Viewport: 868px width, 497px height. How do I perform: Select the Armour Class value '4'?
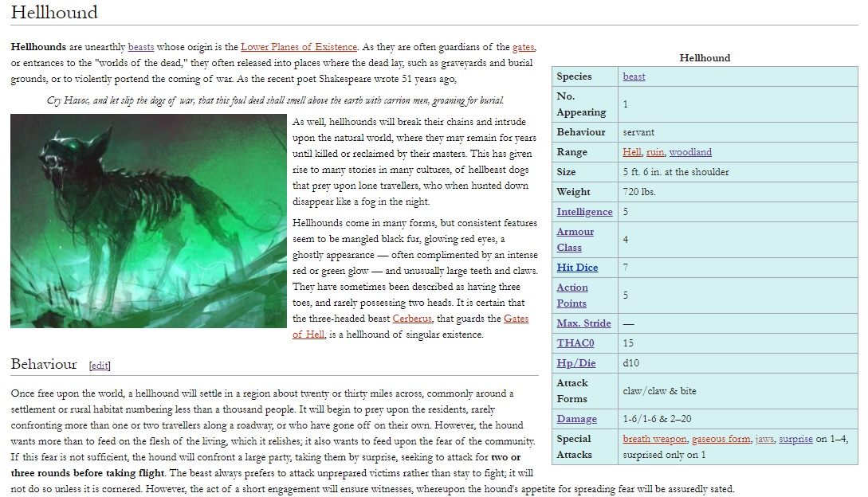(626, 240)
